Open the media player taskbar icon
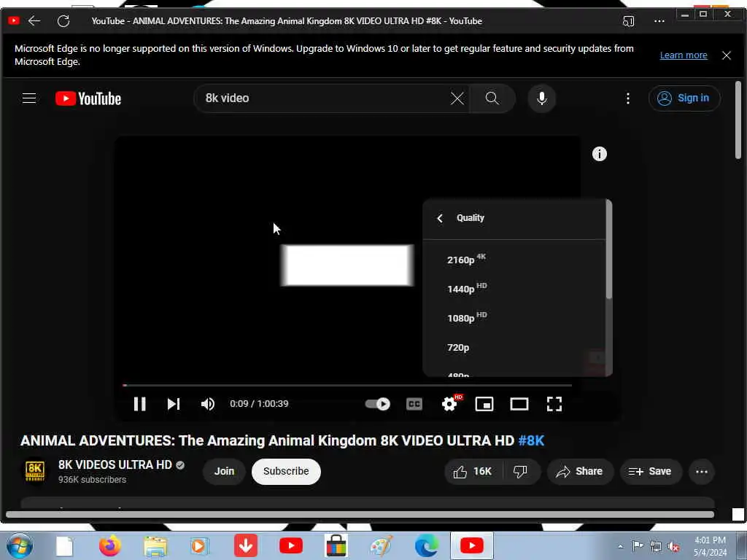The image size is (747, 560). coord(200,546)
